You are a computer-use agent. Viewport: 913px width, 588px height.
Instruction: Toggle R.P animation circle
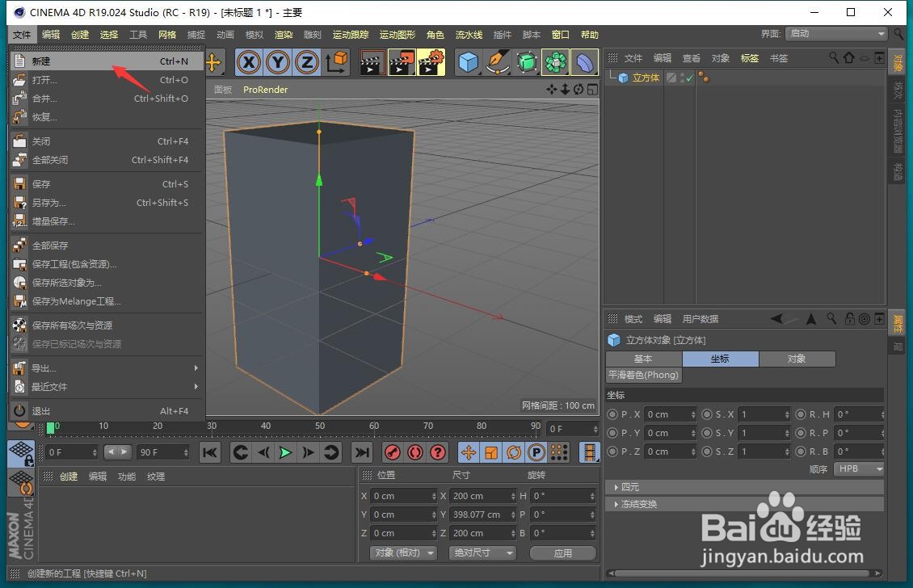click(x=802, y=433)
